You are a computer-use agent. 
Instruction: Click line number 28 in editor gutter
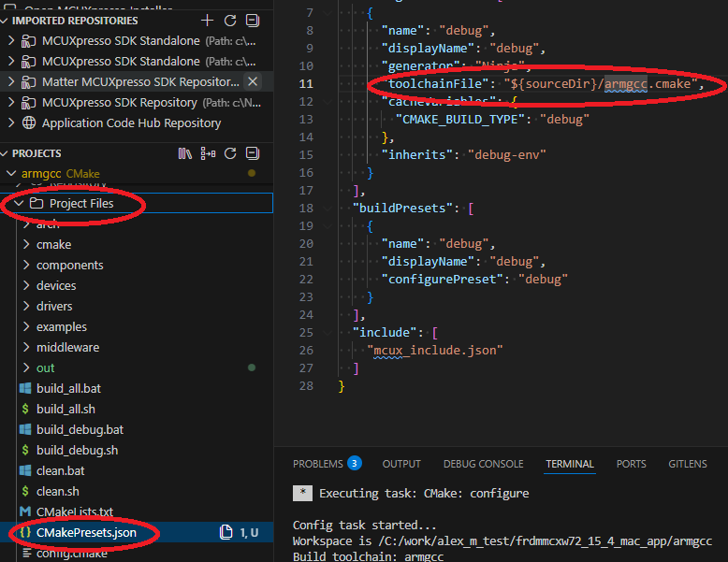[x=306, y=385]
